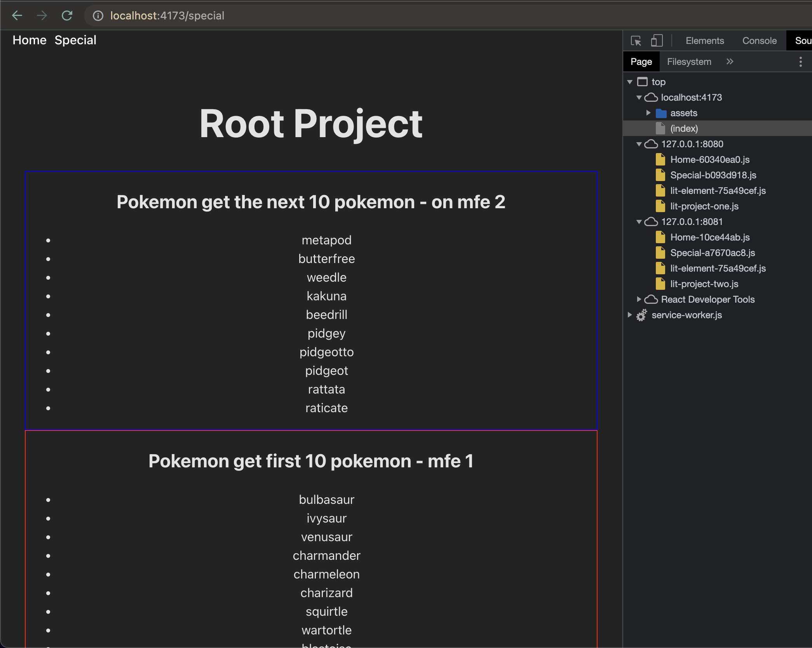Toggle the Page panel view

click(641, 61)
